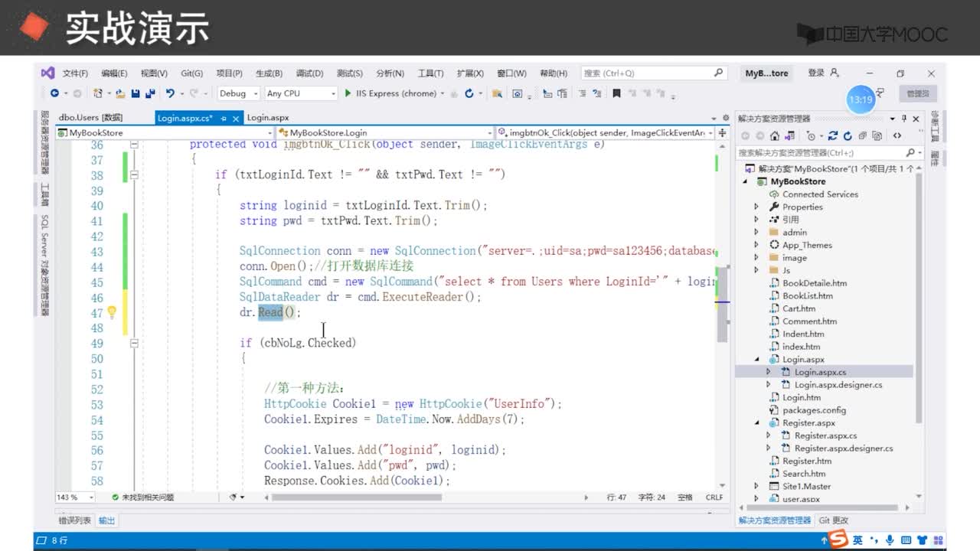
Task: Click the microphone icon in system tray
Action: click(888, 540)
